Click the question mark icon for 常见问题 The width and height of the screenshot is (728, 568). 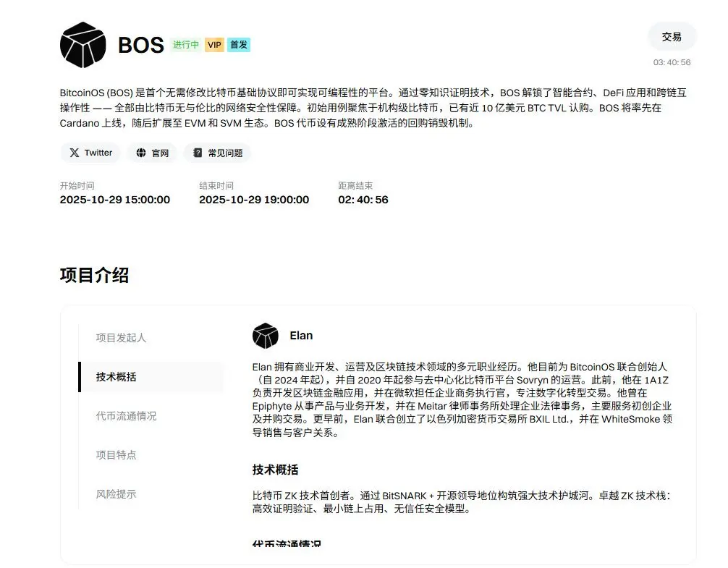pos(198,153)
